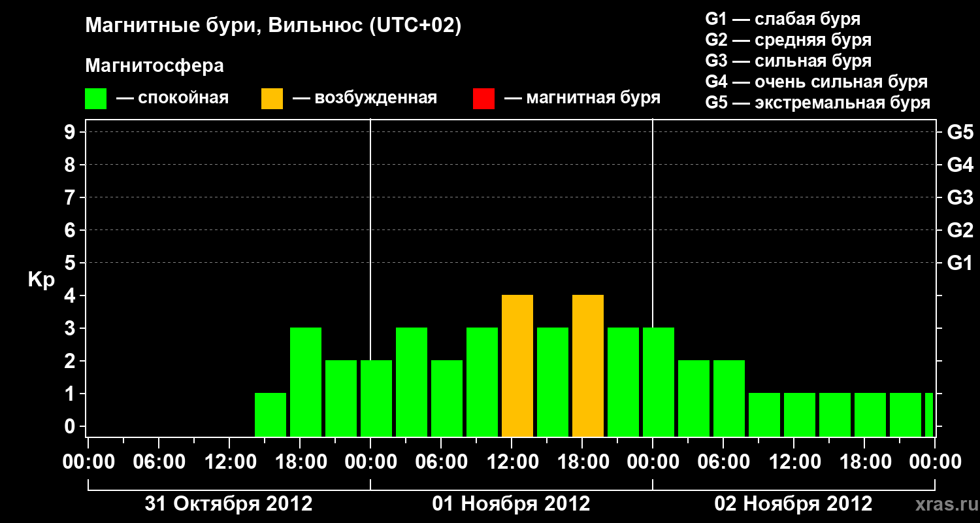Click the right-axis 'G5' scale label

(x=960, y=132)
